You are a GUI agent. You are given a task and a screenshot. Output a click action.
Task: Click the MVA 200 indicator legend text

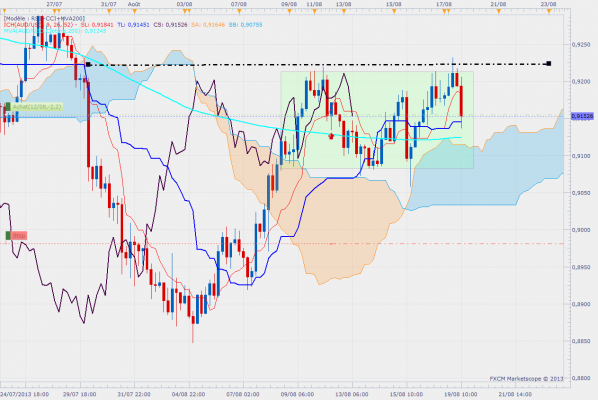(55, 31)
